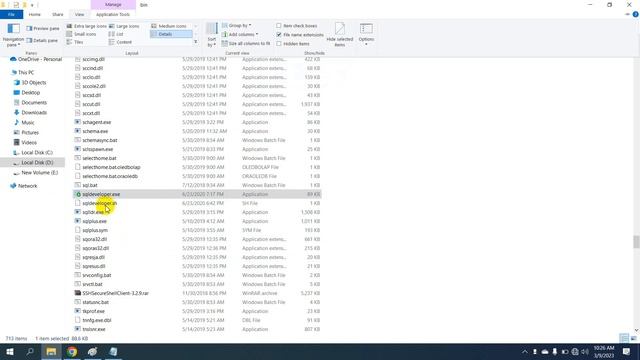This screenshot has width=640, height=360.
Task: Switch to the Share ribbon tab
Action: tap(58, 14)
